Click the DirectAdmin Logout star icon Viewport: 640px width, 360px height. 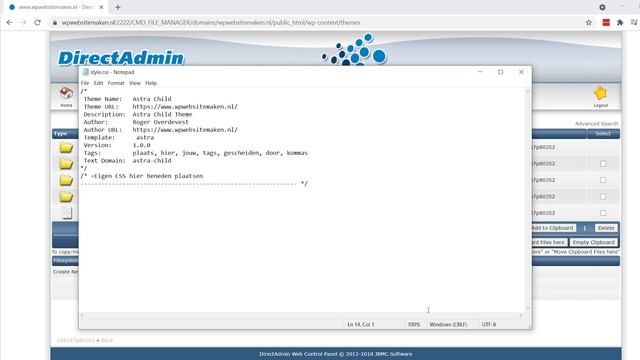(x=600, y=93)
